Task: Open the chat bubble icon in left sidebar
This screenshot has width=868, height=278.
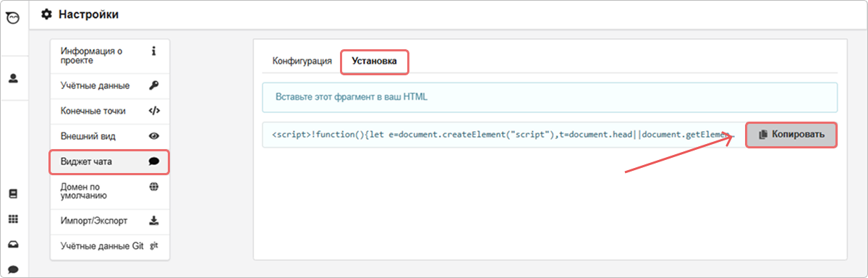Action: tap(12, 270)
